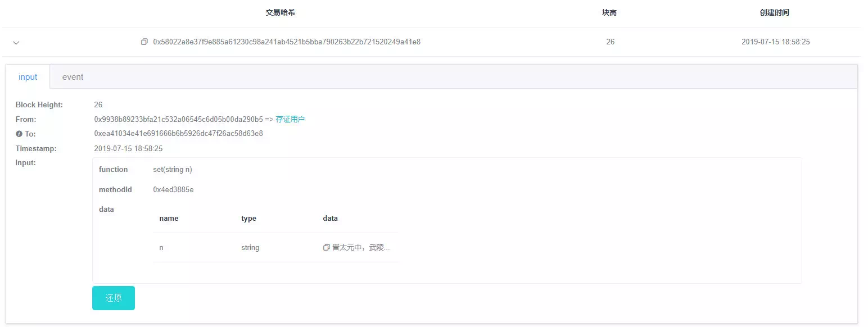Select the To address 0xea41034e...

coord(178,134)
